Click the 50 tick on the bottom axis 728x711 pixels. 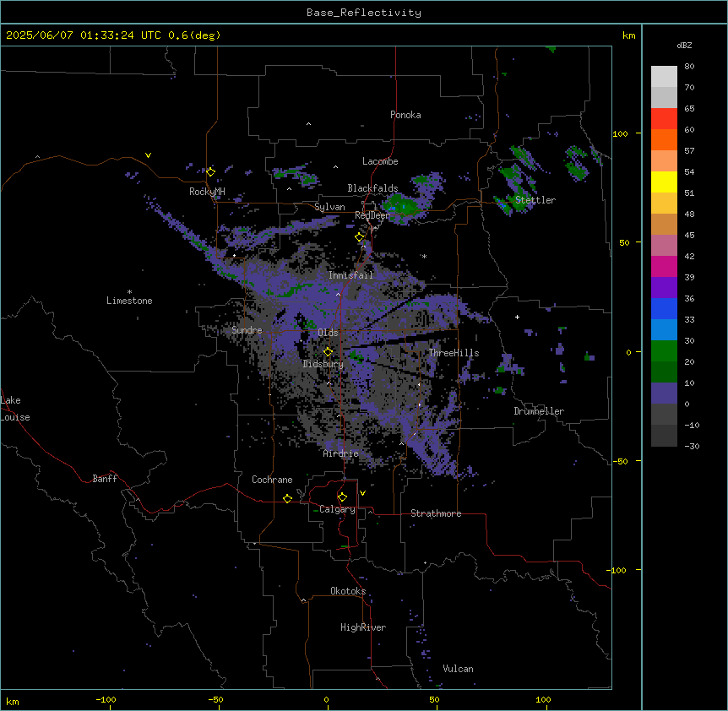[x=434, y=699]
